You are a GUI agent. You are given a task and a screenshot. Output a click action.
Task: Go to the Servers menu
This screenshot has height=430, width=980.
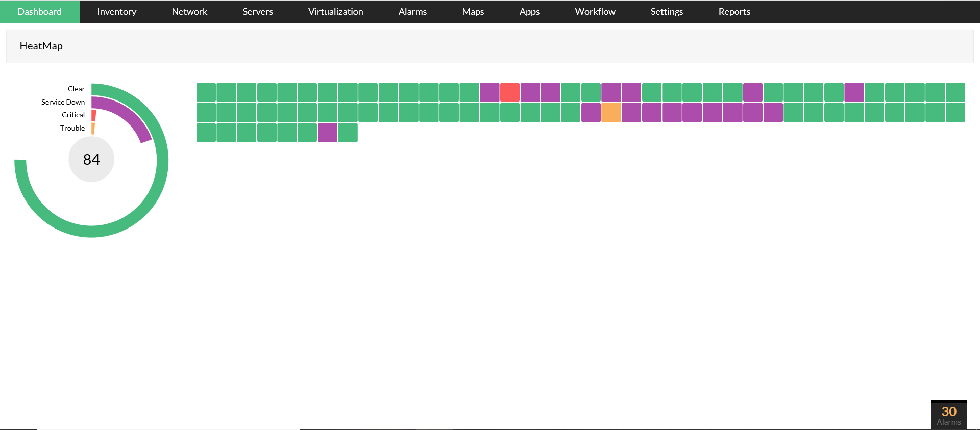[x=257, y=12]
